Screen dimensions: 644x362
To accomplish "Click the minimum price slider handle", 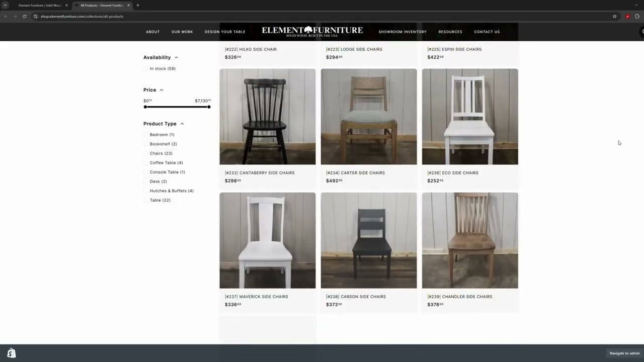I will [x=145, y=107].
